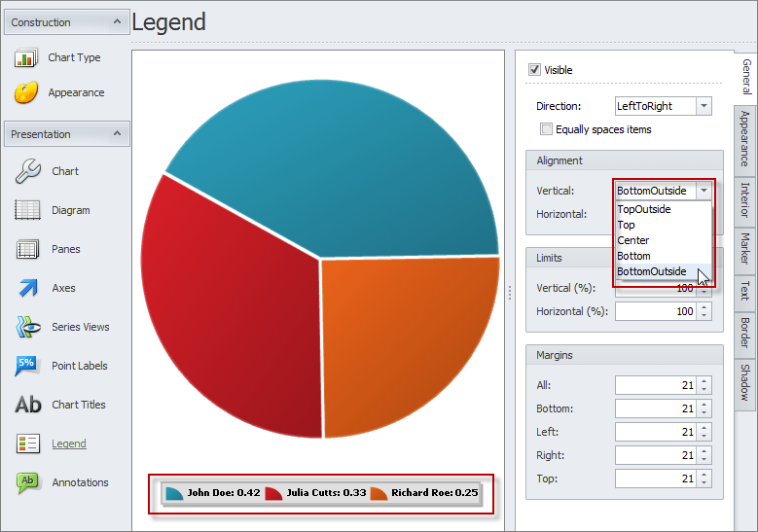The width and height of the screenshot is (758, 532).
Task: Select the Point Labels icon
Action: pyautogui.click(x=27, y=366)
